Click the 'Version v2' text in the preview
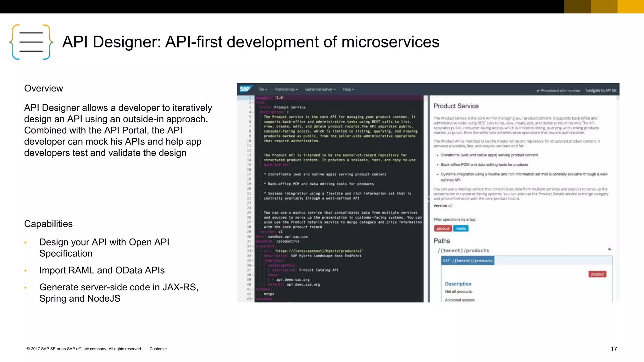This screenshot has height=362, width=644. [x=442, y=206]
